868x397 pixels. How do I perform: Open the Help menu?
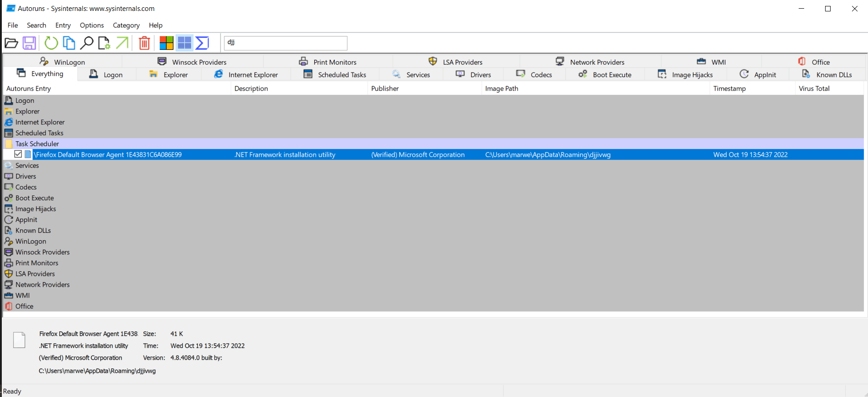[156, 25]
